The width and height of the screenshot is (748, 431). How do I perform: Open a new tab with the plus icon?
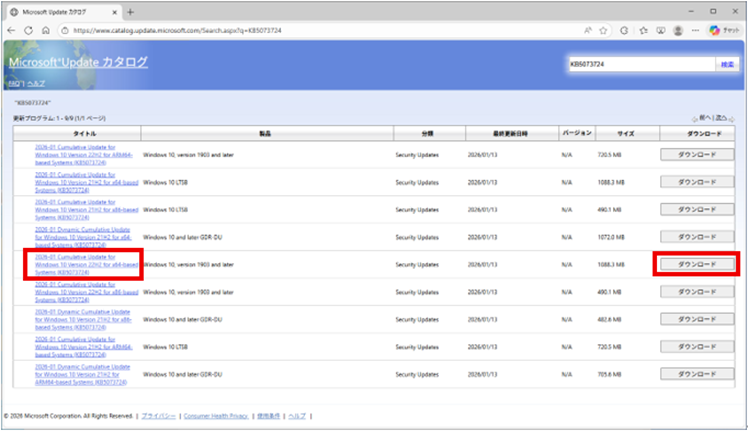[x=131, y=11]
